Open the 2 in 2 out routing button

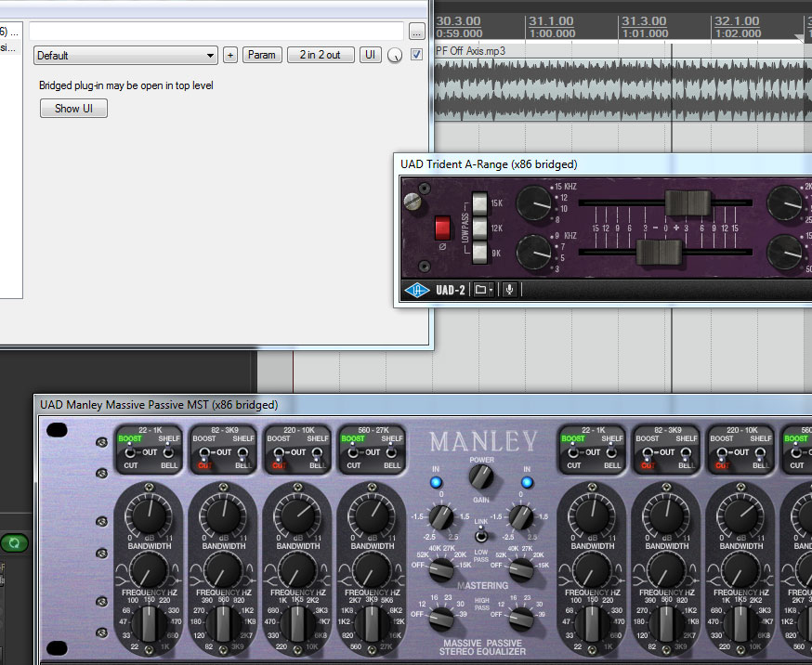click(x=320, y=55)
